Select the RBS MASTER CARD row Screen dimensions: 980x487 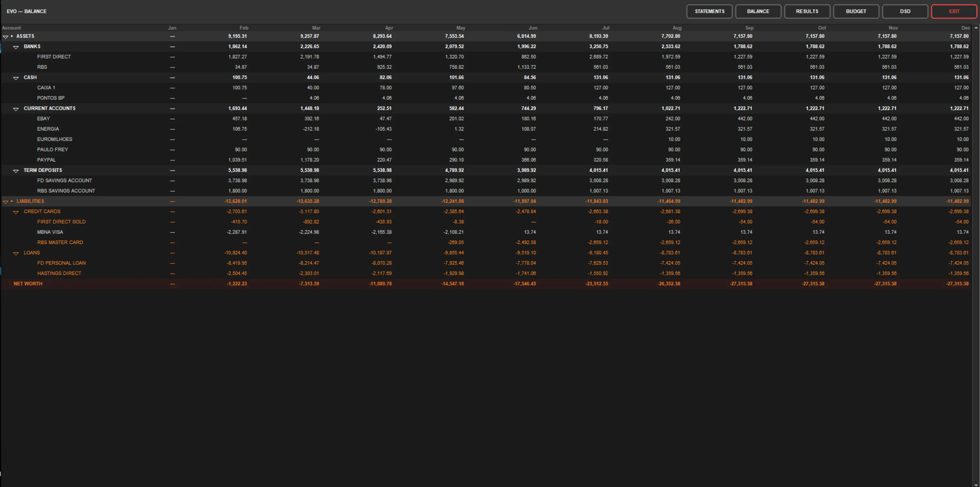coord(486,242)
